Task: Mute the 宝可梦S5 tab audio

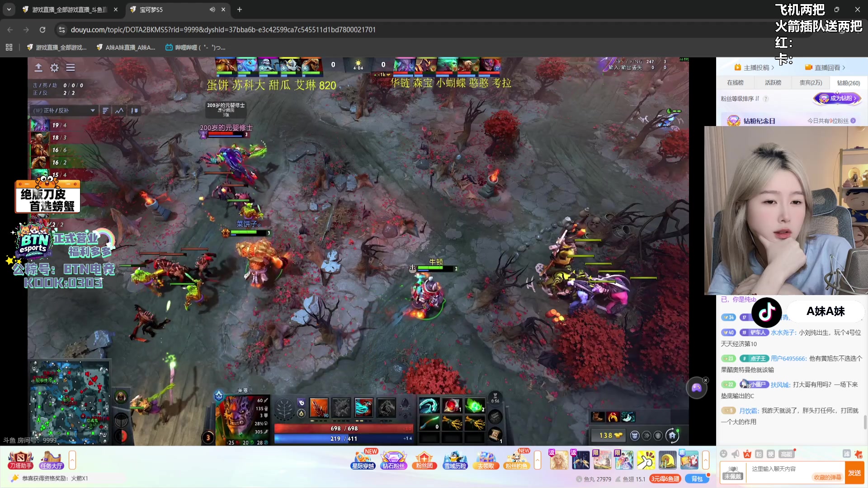Action: pos(212,9)
